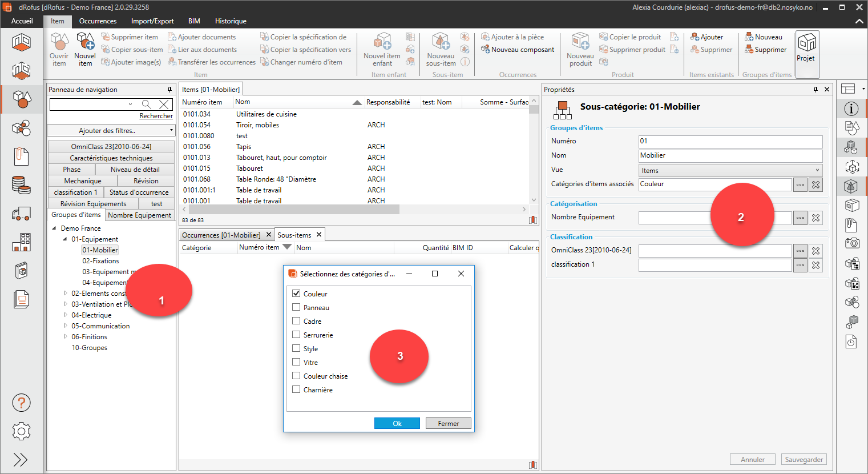
Task: Open the Vue dropdown showing Items
Action: pyautogui.click(x=730, y=170)
